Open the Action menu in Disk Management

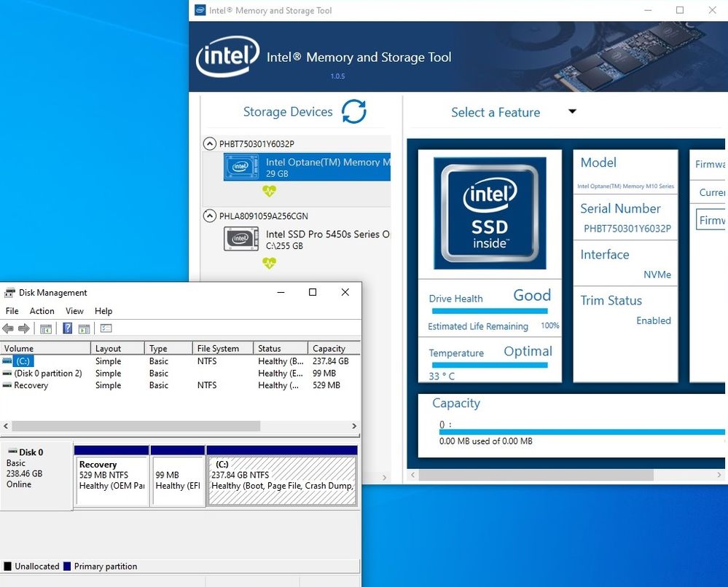click(x=42, y=311)
